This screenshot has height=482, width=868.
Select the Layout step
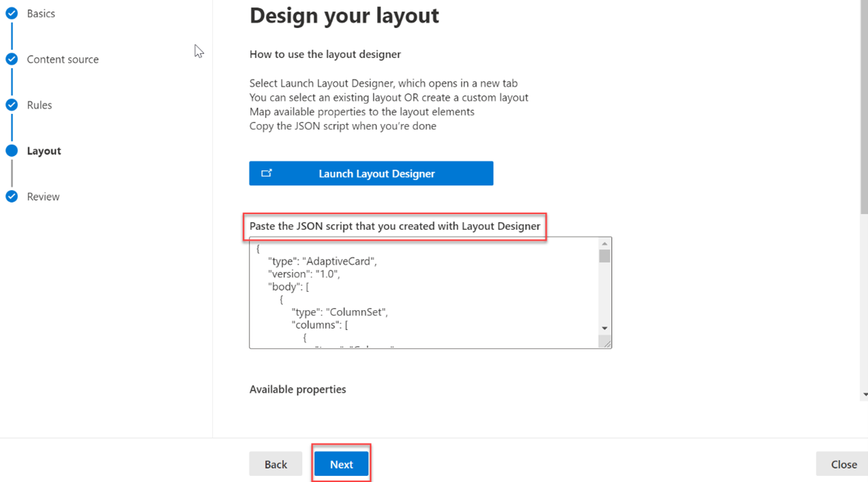[44, 151]
